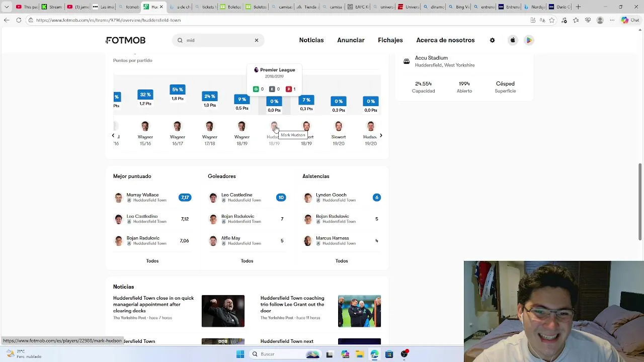Open Murray Wallace in Mejor puntuado

coord(152,197)
